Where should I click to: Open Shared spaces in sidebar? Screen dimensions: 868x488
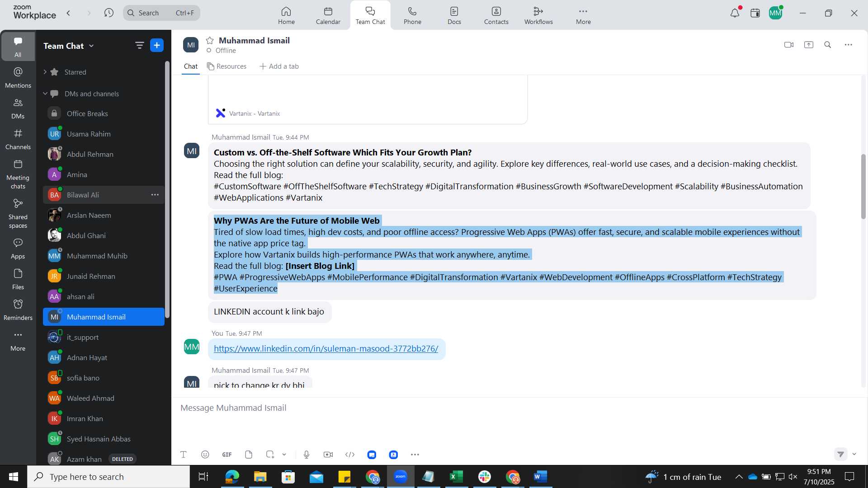point(18,213)
